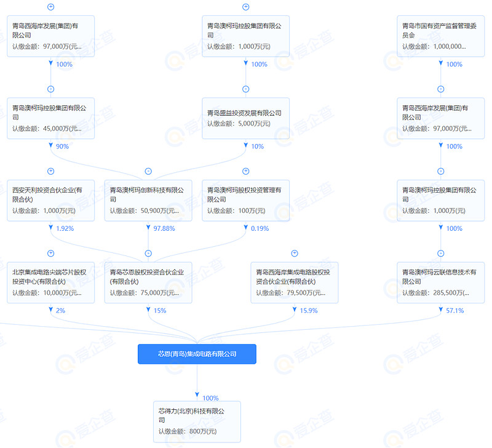Click the 15% shareholding label
The height and width of the screenshot is (448, 492).
(x=160, y=311)
